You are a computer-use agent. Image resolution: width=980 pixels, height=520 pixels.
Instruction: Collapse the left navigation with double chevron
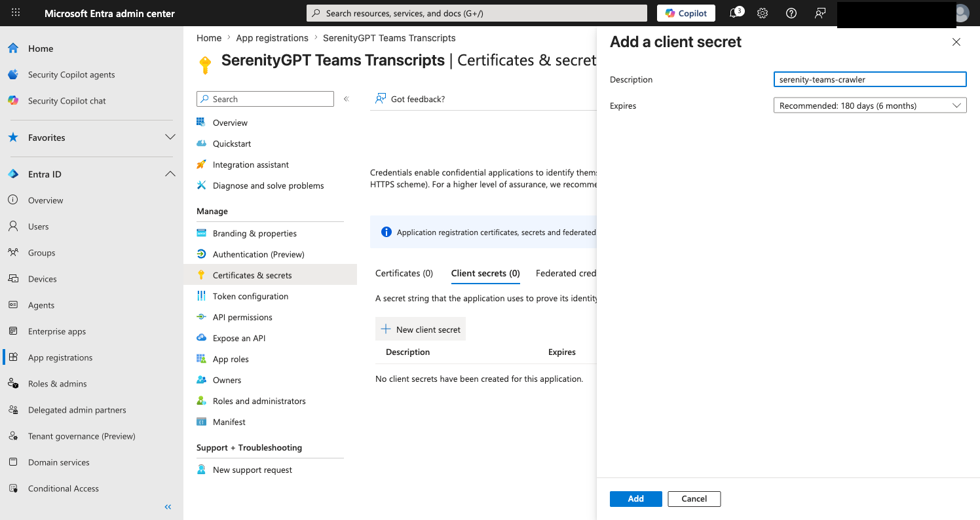click(168, 507)
